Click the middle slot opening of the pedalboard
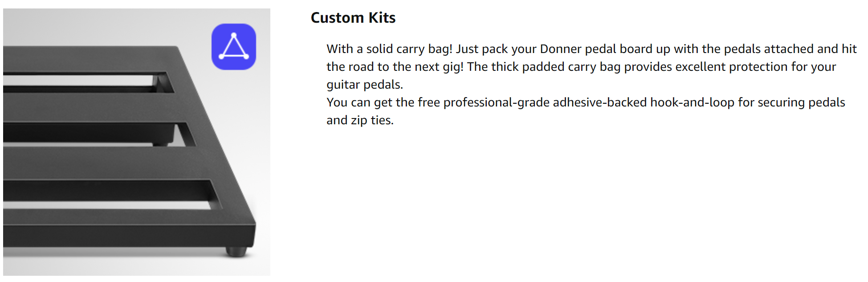Screen dimensions: 868x282 click(96, 134)
